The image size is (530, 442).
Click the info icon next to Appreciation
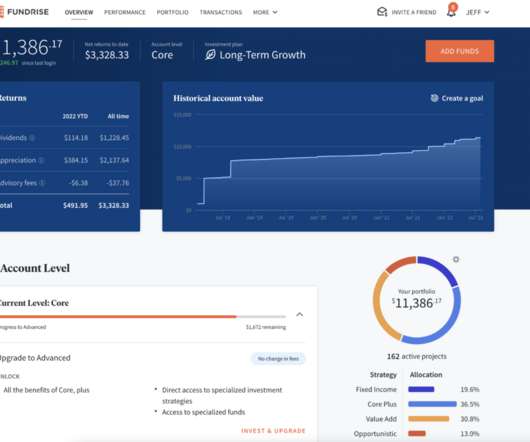[x=41, y=160]
